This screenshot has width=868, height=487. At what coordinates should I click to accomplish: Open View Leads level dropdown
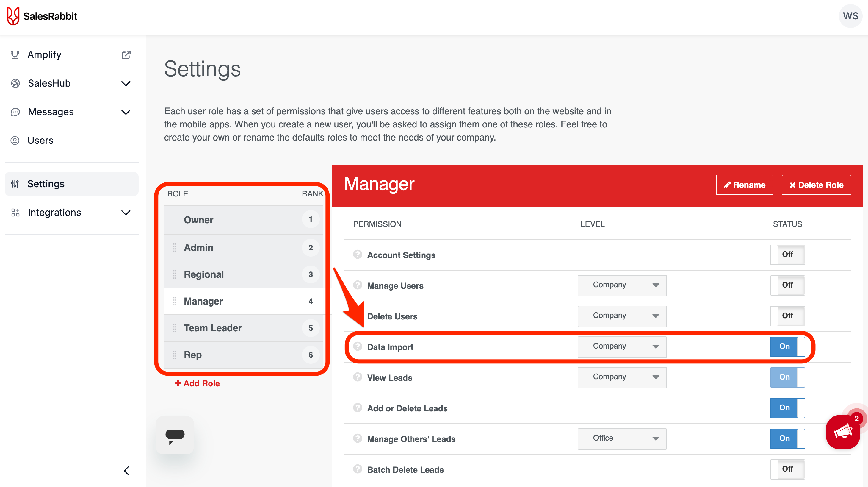click(622, 377)
